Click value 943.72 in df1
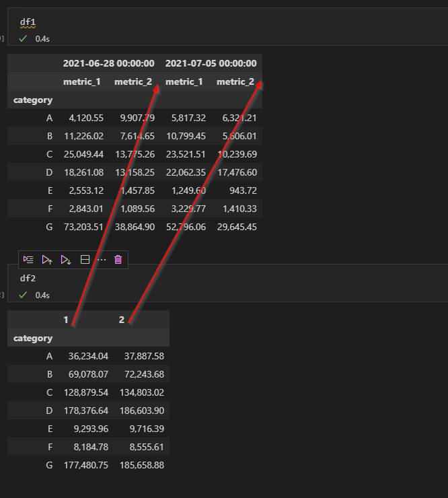Screen dimensions: 448x498 click(244, 190)
